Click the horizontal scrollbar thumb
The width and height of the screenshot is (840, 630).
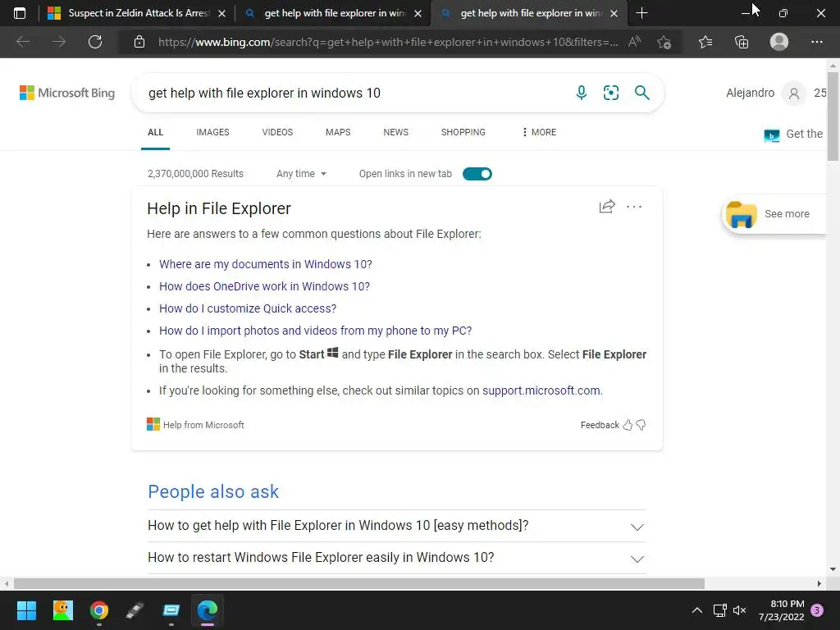pos(359,583)
